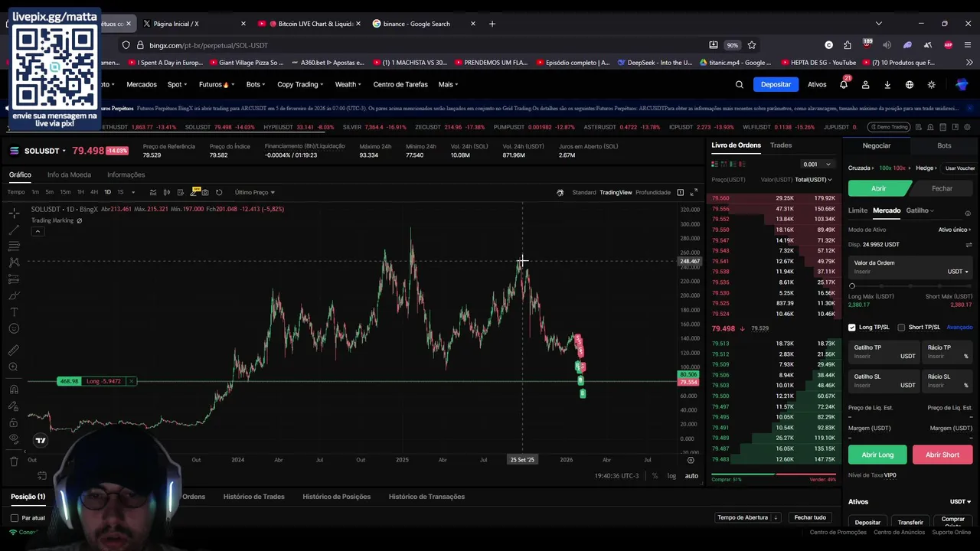Tick the Par atual checkbox
This screenshot has width=980, height=551.
(15, 518)
